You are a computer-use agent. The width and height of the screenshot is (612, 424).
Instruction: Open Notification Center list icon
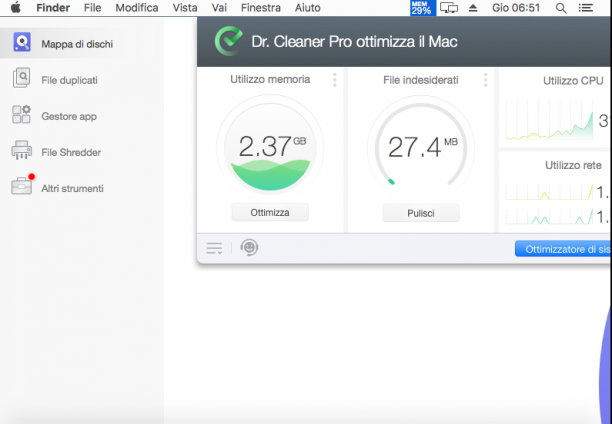(585, 8)
